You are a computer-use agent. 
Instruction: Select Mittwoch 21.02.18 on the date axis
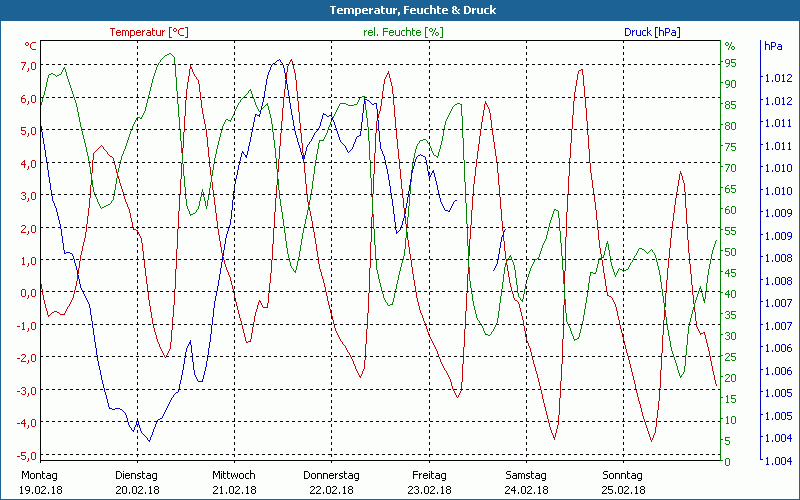coord(234,482)
